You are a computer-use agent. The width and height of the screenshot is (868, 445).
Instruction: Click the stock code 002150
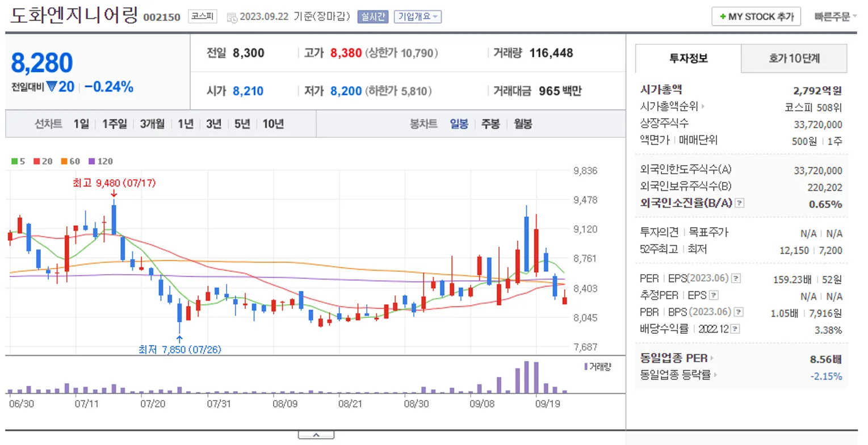tap(162, 18)
